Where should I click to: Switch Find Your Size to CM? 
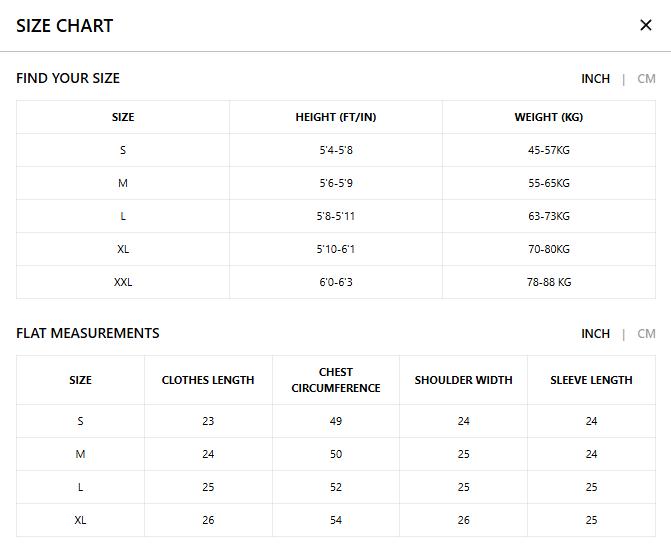tap(646, 79)
